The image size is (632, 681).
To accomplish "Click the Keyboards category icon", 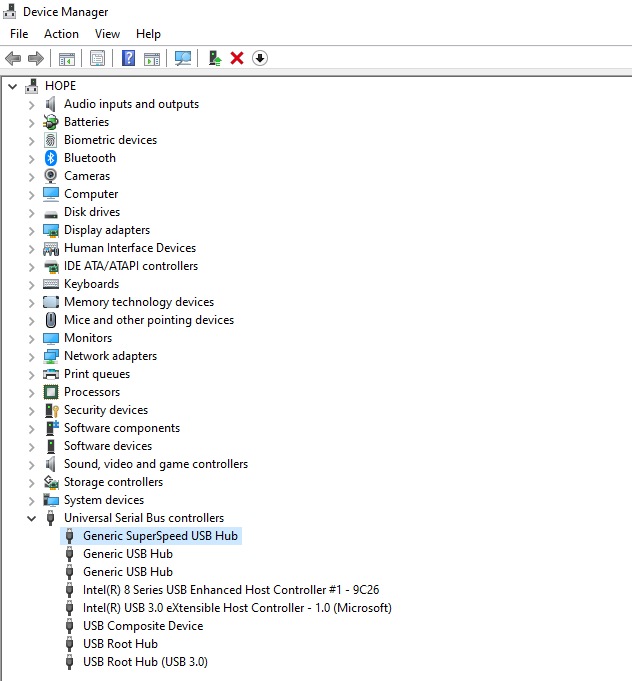I will (x=51, y=284).
